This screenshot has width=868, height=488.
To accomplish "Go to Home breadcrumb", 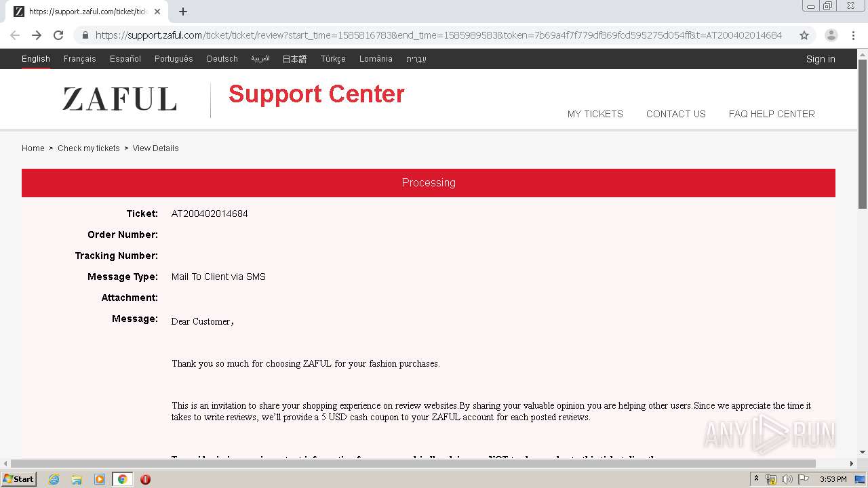I will [33, 148].
